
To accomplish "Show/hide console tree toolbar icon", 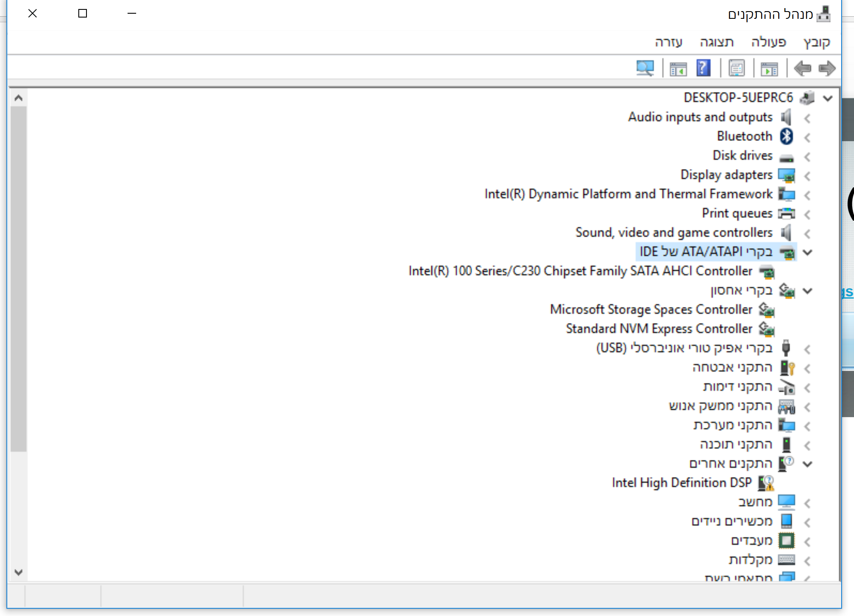I will [769, 68].
